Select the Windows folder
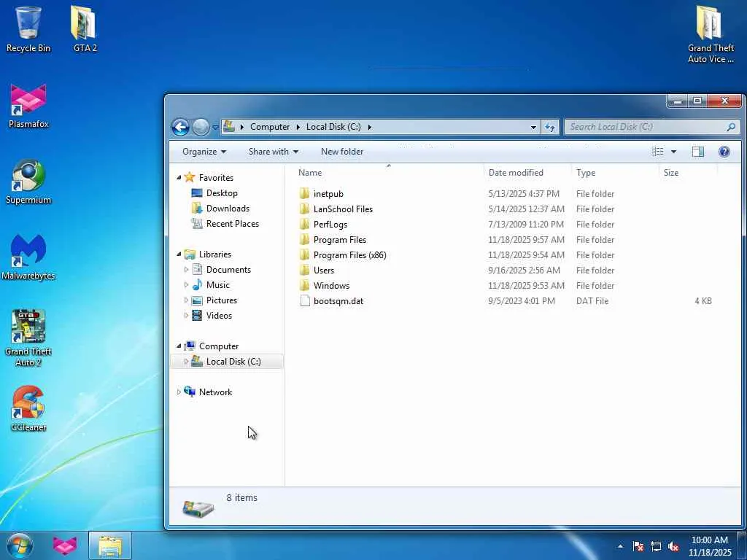Image resolution: width=747 pixels, height=560 pixels. click(x=331, y=286)
